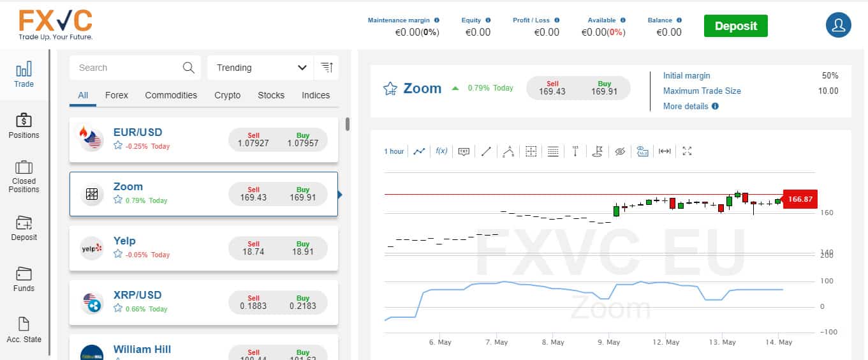This screenshot has height=360, width=868.
Task: Click the Initial margin label
Action: click(687, 75)
